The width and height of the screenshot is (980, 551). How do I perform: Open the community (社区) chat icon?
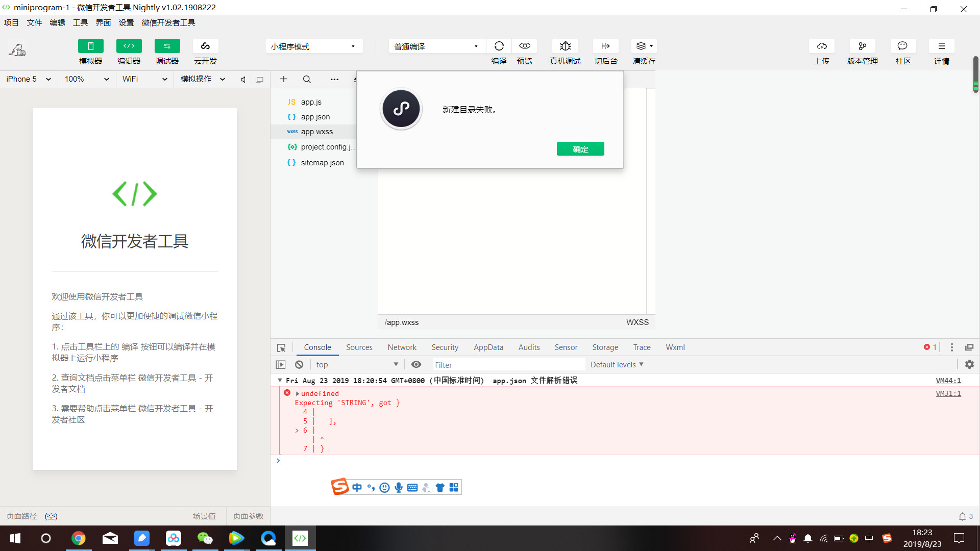pyautogui.click(x=903, y=46)
